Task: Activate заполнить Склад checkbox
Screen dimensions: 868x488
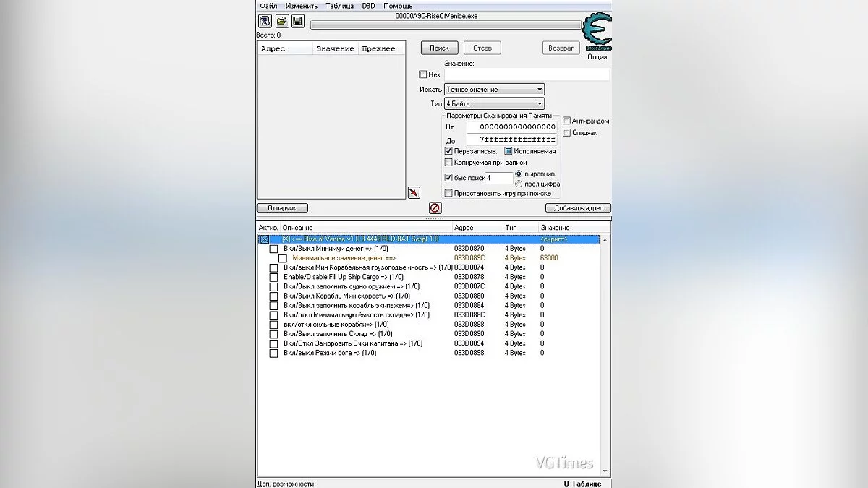Action: tap(273, 334)
